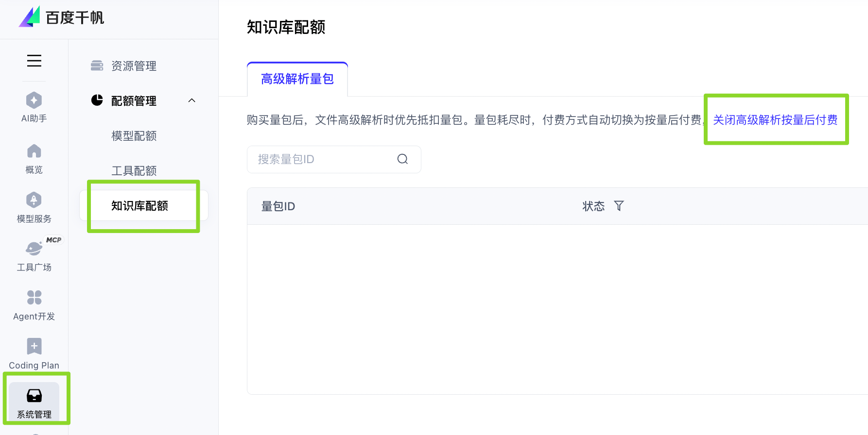Open 工具配额 settings
Screen dimensions: 868x435
pyautogui.click(x=134, y=170)
